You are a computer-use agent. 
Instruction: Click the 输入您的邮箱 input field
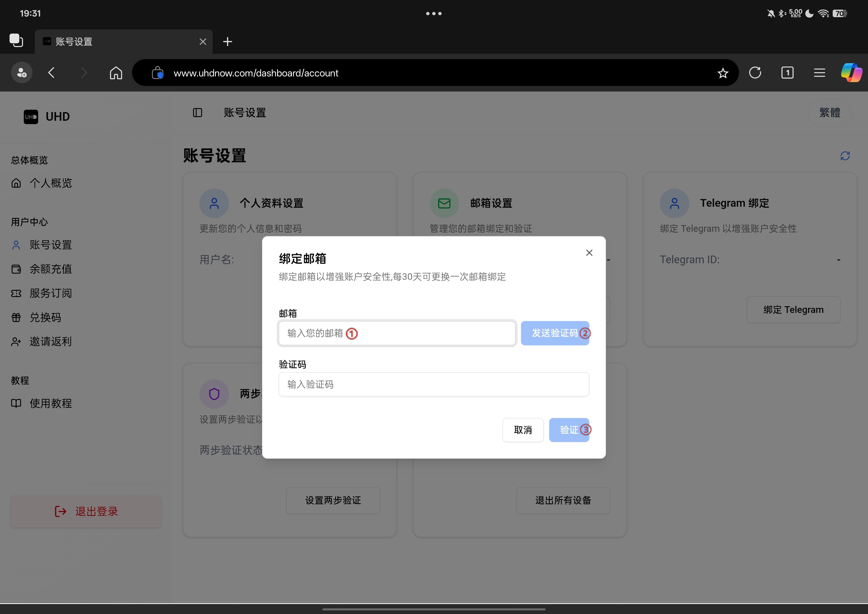pyautogui.click(x=396, y=333)
